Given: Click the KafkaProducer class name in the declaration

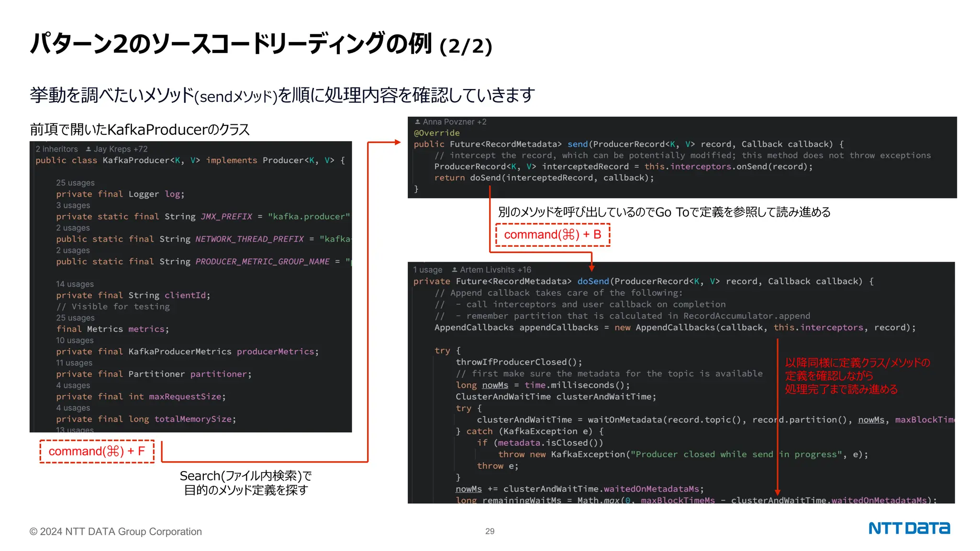Looking at the screenshot, I should pos(136,160).
